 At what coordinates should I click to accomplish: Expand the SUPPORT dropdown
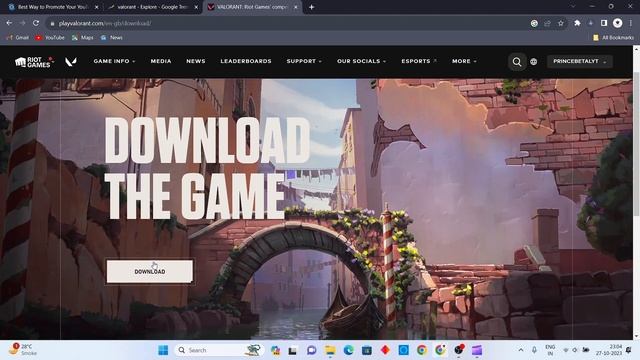point(304,61)
